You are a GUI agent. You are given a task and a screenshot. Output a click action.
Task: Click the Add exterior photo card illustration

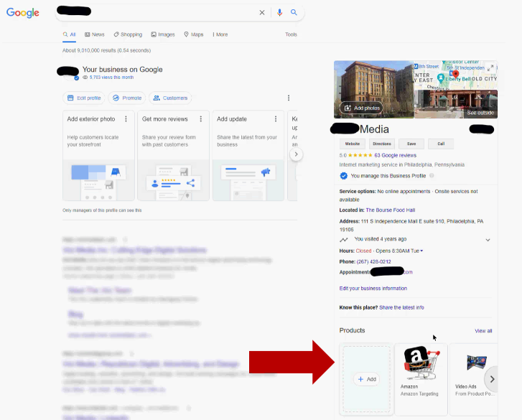pyautogui.click(x=98, y=180)
